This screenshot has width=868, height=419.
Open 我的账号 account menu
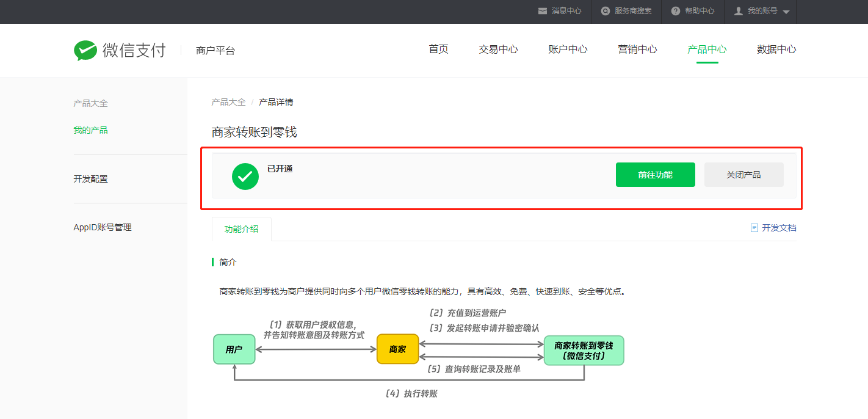762,11
